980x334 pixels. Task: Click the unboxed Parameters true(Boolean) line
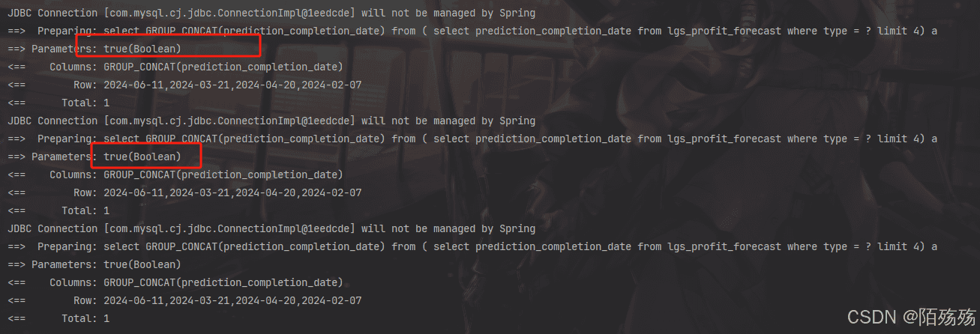pos(94,264)
